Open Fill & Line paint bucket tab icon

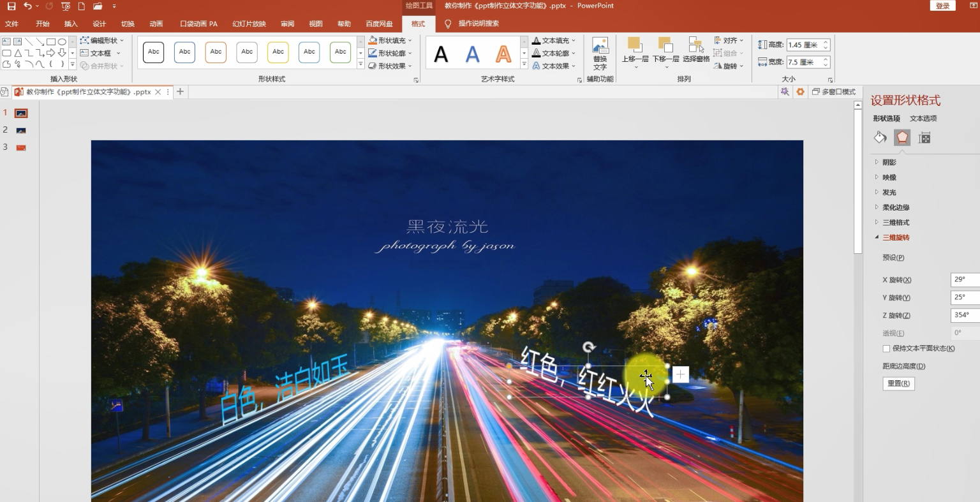pos(880,137)
